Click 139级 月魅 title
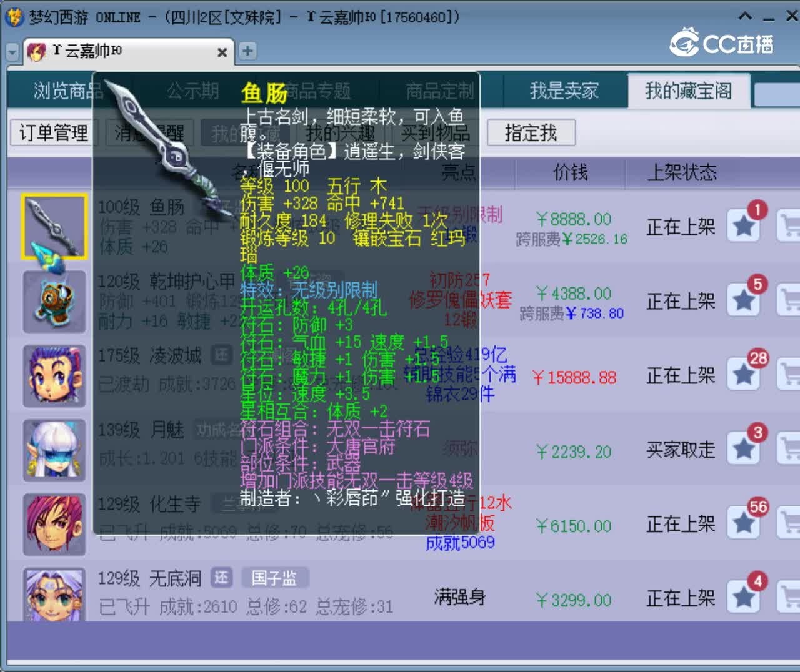 click(x=141, y=430)
